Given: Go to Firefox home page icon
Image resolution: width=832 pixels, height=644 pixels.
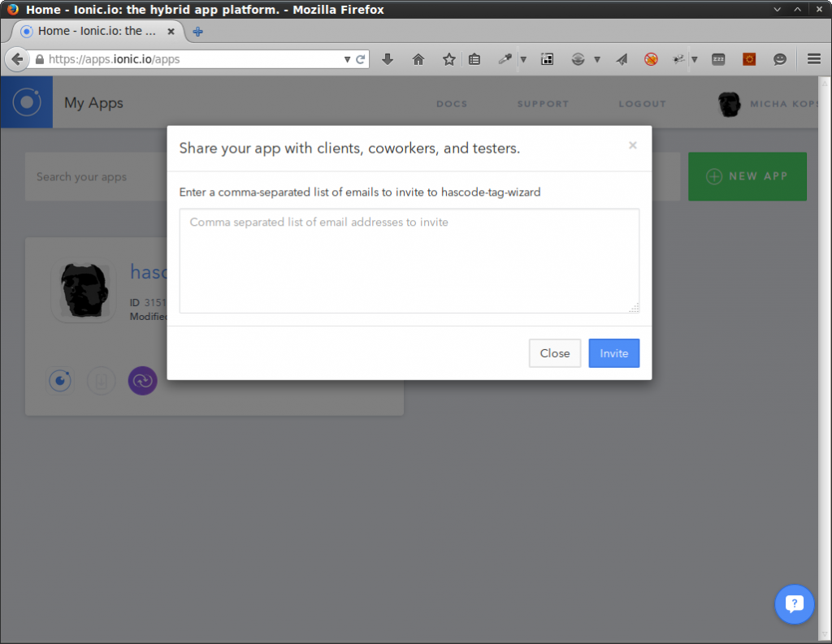Looking at the screenshot, I should coord(418,59).
